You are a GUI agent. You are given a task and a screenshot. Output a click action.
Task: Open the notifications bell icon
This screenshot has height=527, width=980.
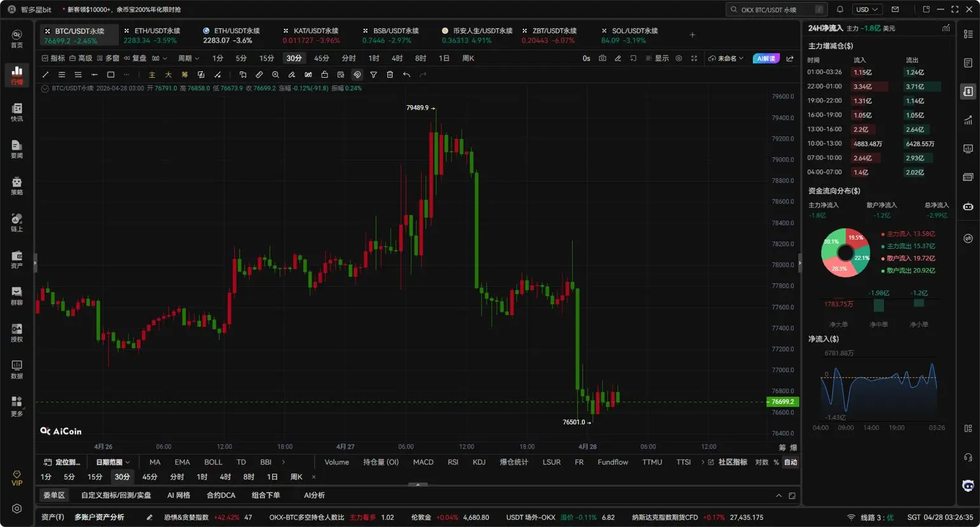pos(840,10)
